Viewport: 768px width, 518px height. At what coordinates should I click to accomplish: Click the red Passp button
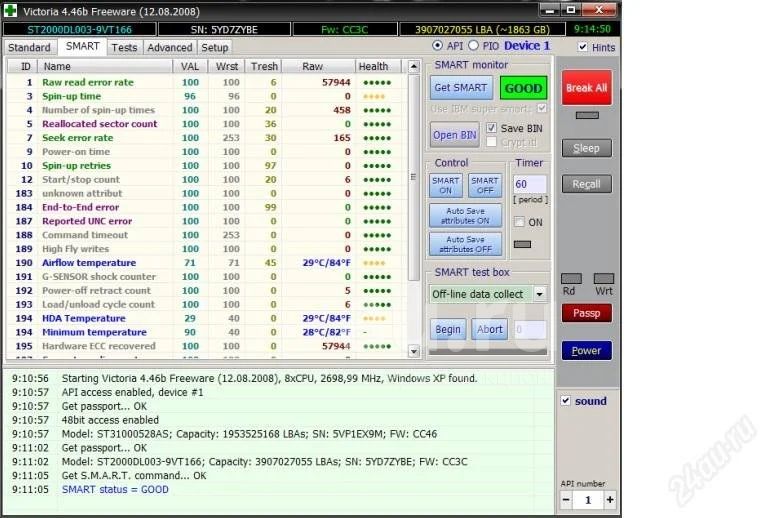click(586, 313)
